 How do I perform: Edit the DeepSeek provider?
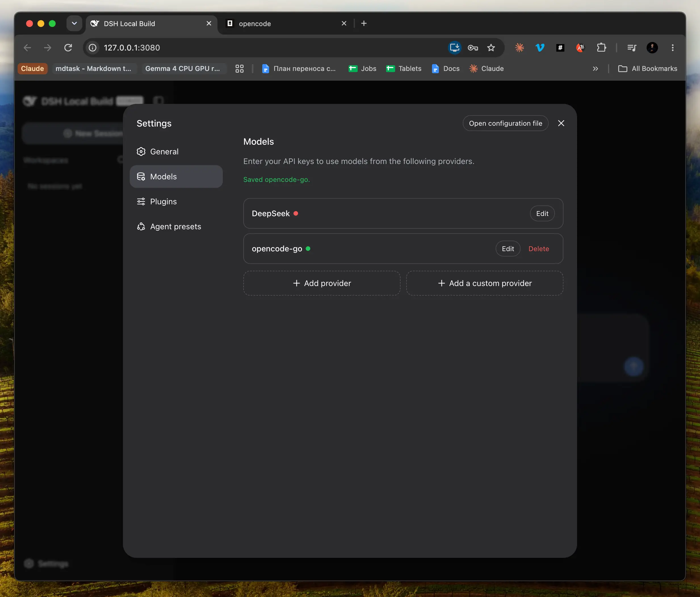click(x=542, y=213)
